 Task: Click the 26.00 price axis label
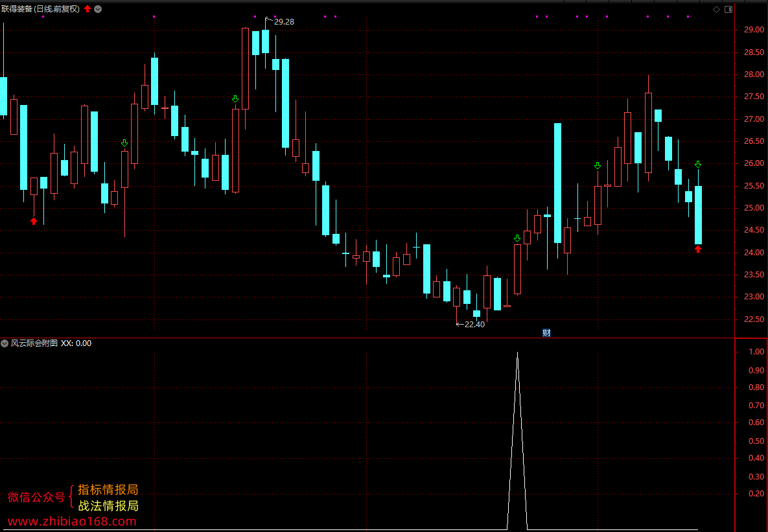click(x=754, y=163)
